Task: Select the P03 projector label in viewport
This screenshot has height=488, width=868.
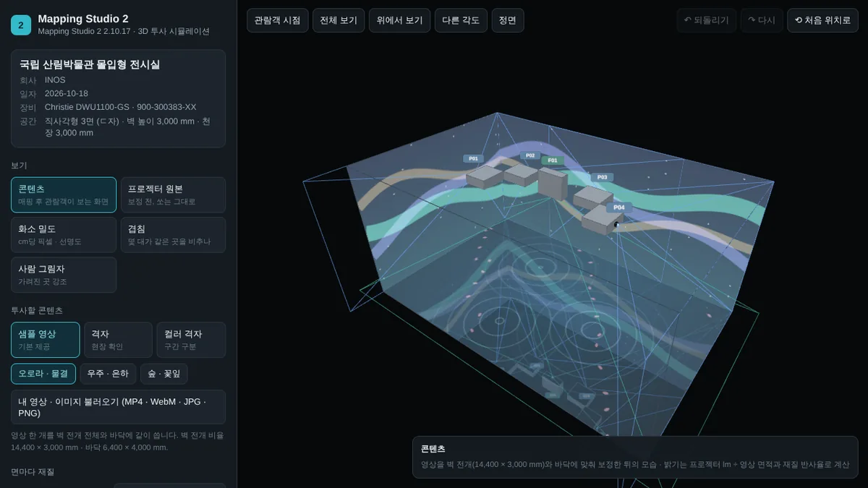Action: pos(602,177)
